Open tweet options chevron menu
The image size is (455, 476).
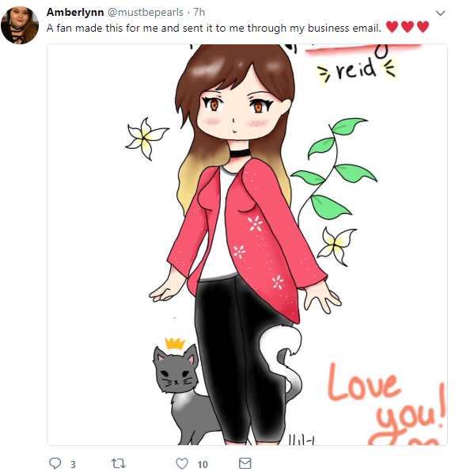pos(440,13)
